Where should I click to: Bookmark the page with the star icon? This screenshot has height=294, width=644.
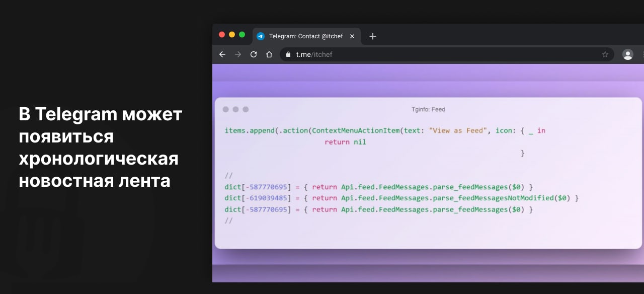[605, 54]
